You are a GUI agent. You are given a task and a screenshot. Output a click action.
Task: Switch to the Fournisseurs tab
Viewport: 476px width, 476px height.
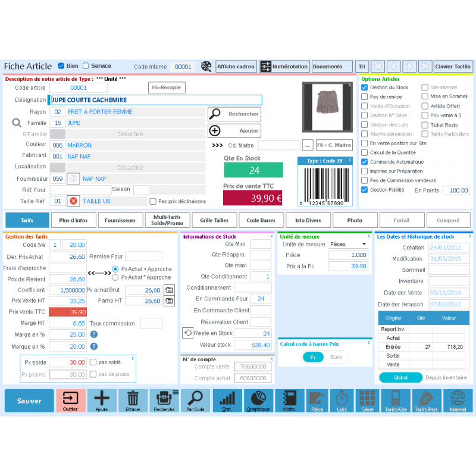(120, 220)
